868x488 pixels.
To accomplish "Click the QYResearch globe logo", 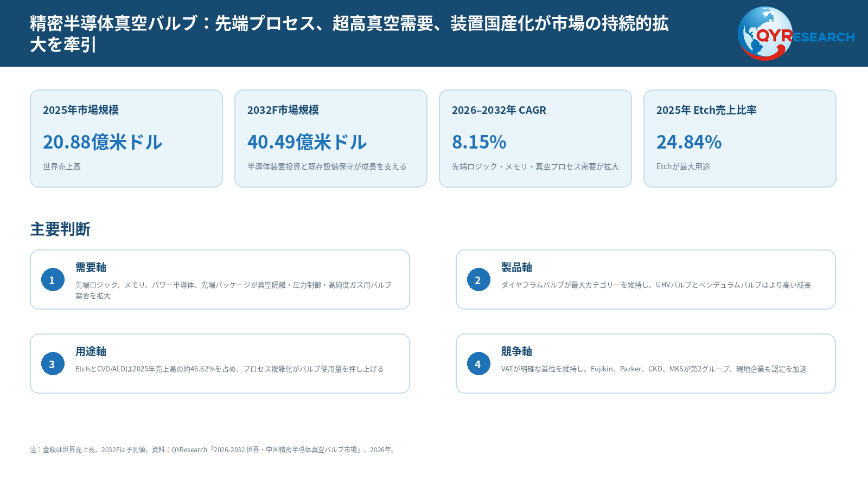I will 795,33.
